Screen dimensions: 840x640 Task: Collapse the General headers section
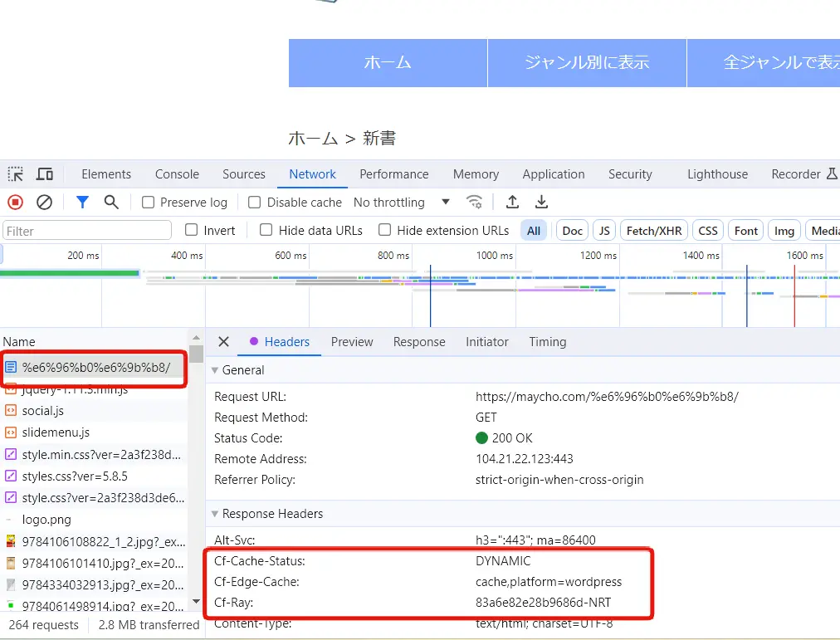(216, 370)
